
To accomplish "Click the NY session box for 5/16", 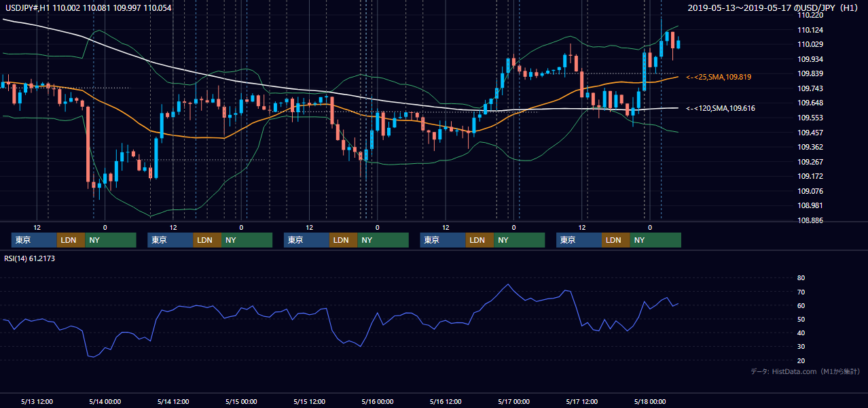I will click(519, 240).
